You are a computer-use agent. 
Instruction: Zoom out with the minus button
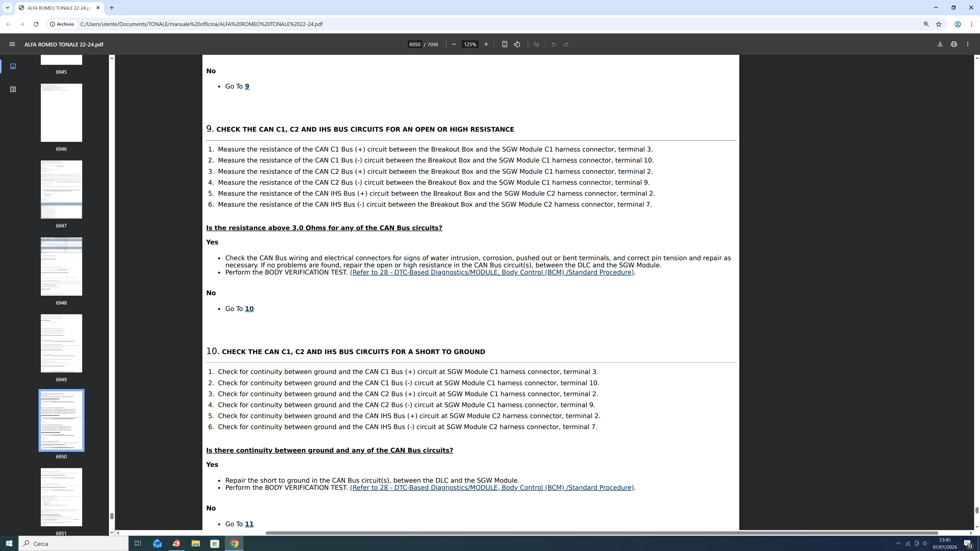pyautogui.click(x=454, y=44)
